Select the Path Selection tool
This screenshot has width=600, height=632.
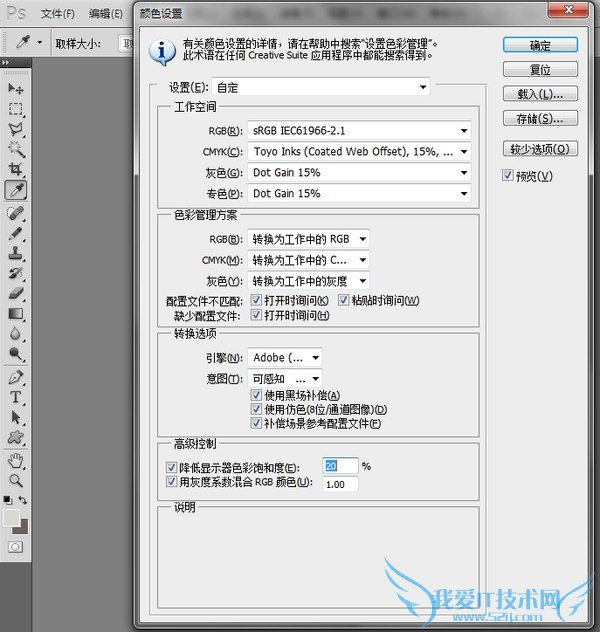pyautogui.click(x=15, y=418)
